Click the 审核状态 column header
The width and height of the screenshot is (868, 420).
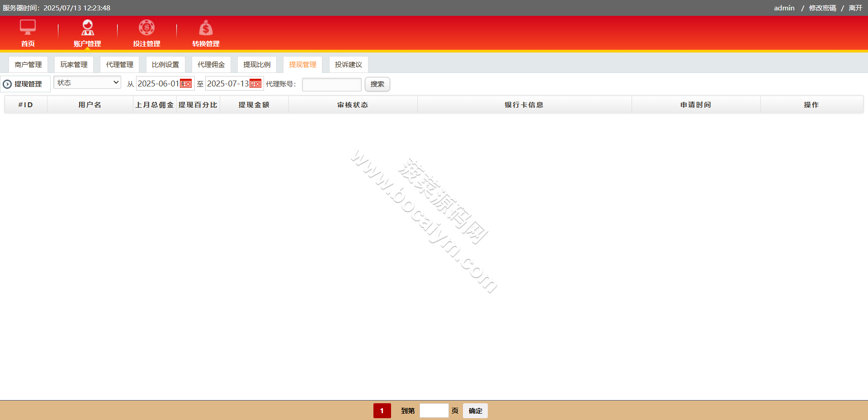pos(353,105)
